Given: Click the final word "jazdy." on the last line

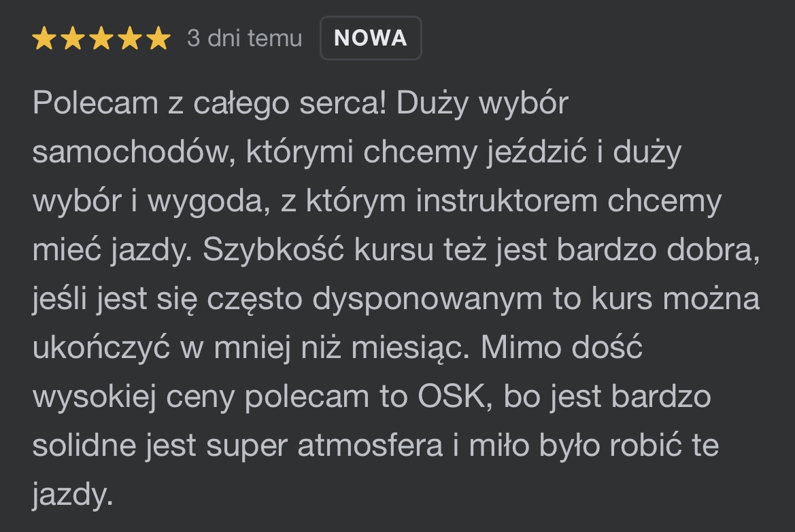Looking at the screenshot, I should [71, 495].
